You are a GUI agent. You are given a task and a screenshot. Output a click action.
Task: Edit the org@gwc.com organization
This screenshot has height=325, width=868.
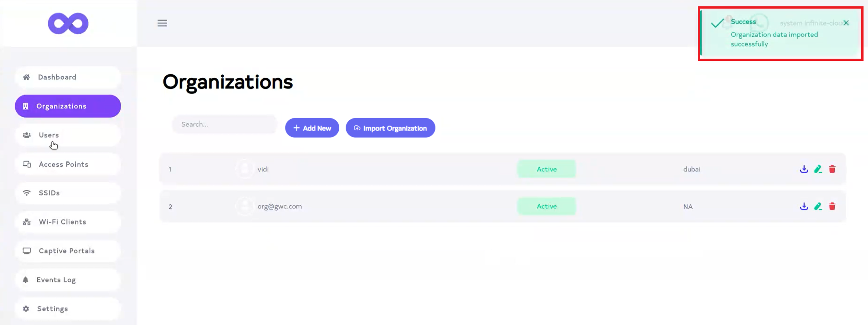point(818,206)
